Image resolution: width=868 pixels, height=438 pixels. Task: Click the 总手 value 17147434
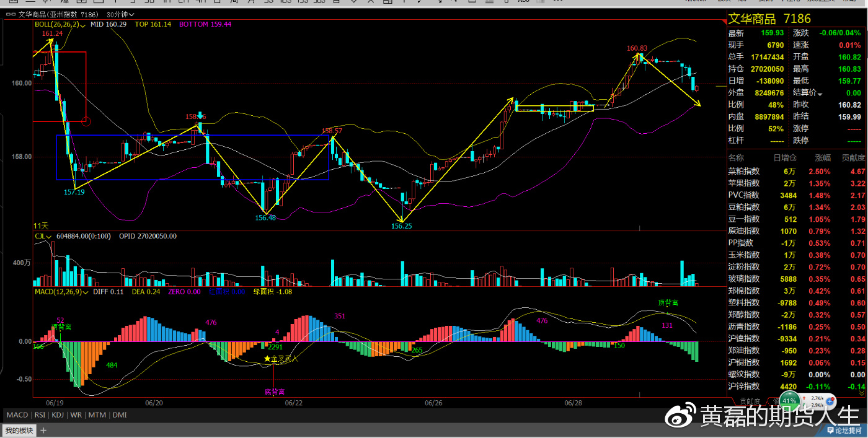768,57
